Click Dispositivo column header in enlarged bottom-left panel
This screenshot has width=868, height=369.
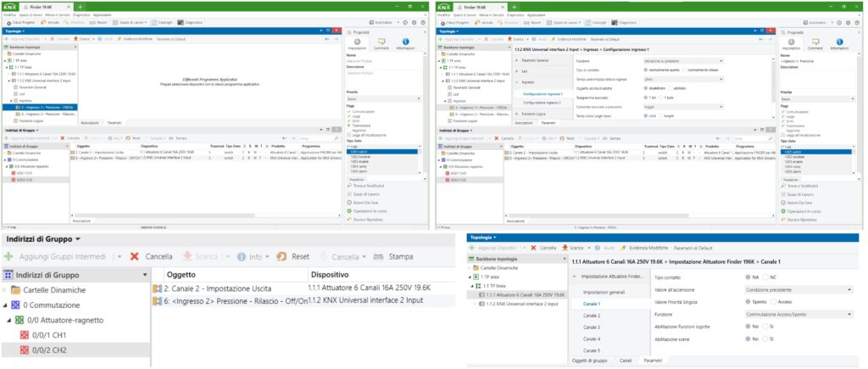(330, 274)
